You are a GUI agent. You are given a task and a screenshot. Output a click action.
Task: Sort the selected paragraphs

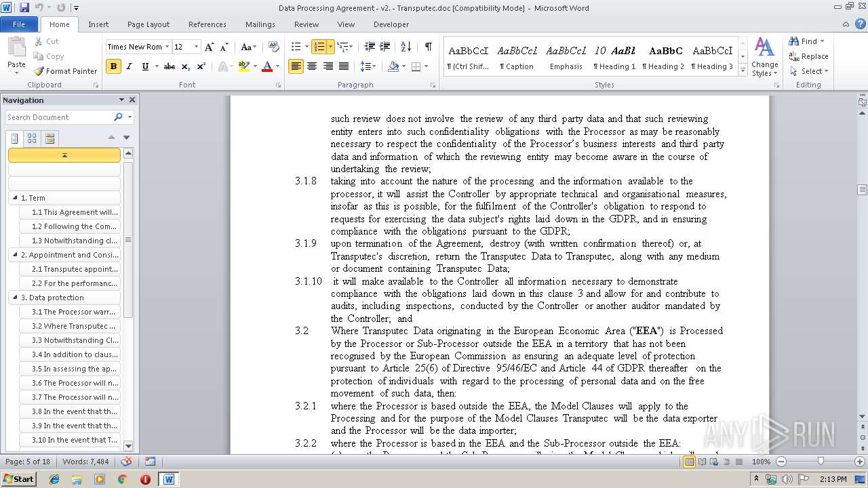(x=406, y=47)
